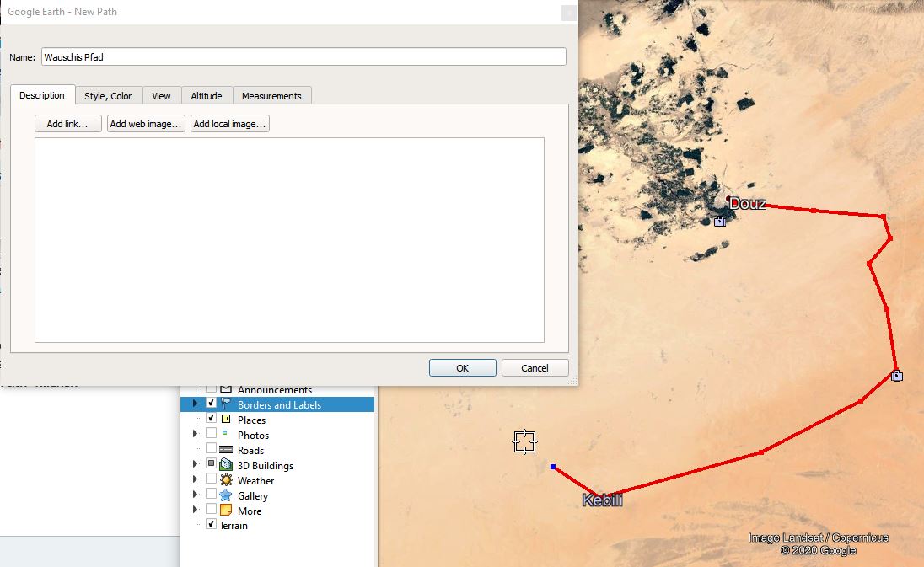
Task: Expand the Weather layer tree
Action: (x=196, y=480)
